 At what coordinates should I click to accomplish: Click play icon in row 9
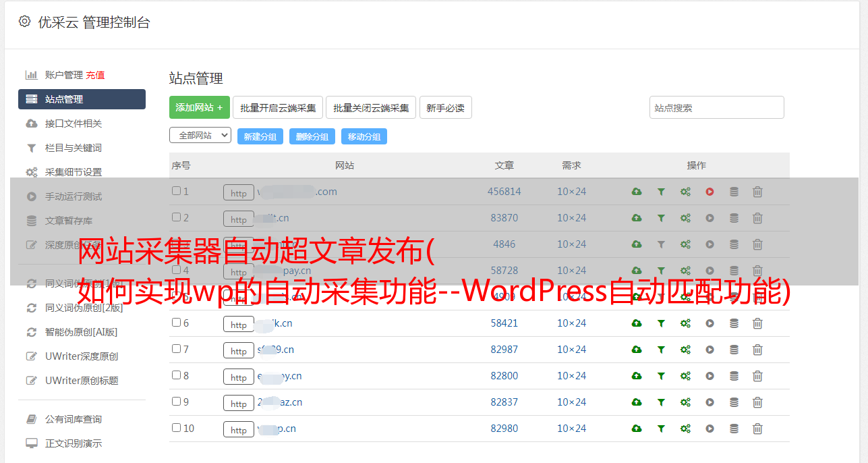click(x=710, y=402)
